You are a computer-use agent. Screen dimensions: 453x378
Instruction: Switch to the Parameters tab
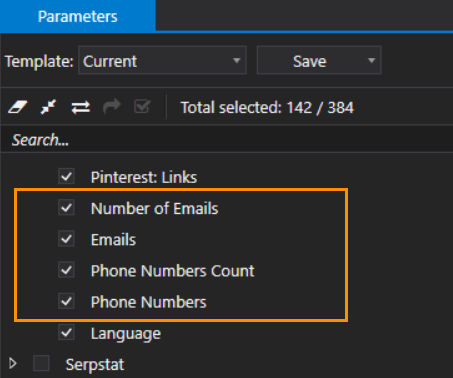78,16
